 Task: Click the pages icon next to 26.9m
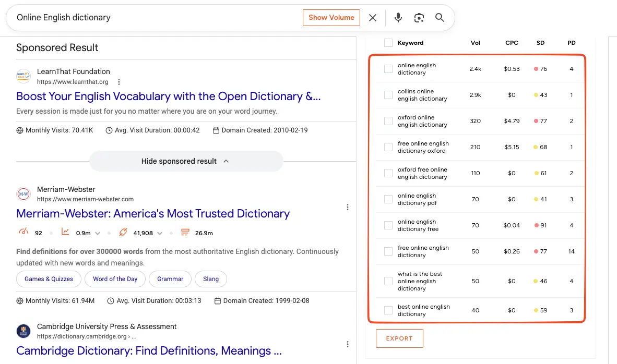pyautogui.click(x=185, y=232)
